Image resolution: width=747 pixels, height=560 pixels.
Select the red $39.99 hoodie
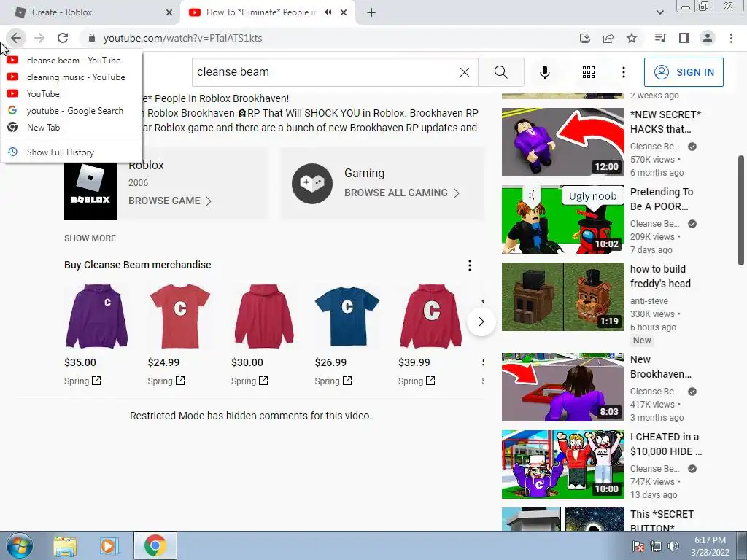click(430, 316)
